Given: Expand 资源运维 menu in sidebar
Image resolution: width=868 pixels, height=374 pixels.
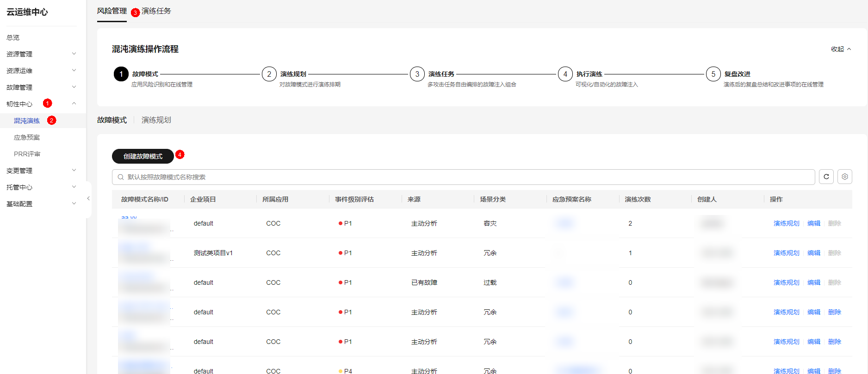Looking at the screenshot, I should [x=42, y=71].
